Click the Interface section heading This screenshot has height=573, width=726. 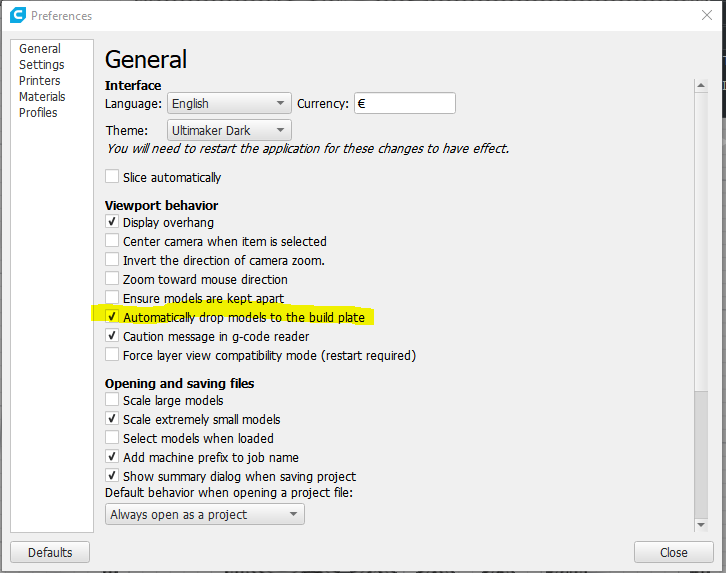click(x=133, y=85)
